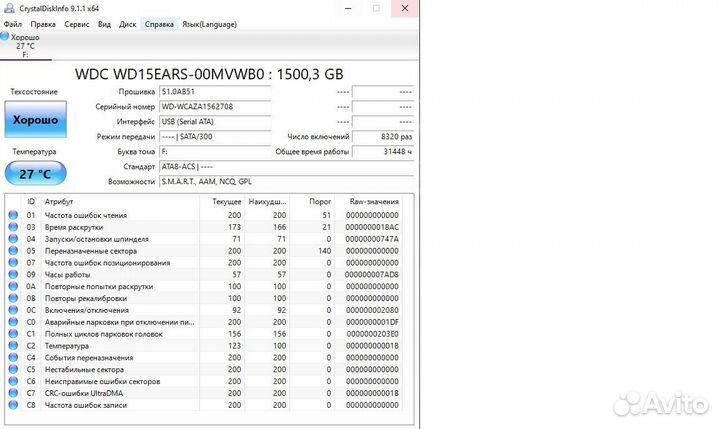Click raw value 0000000001DF in row C0

click(372, 322)
